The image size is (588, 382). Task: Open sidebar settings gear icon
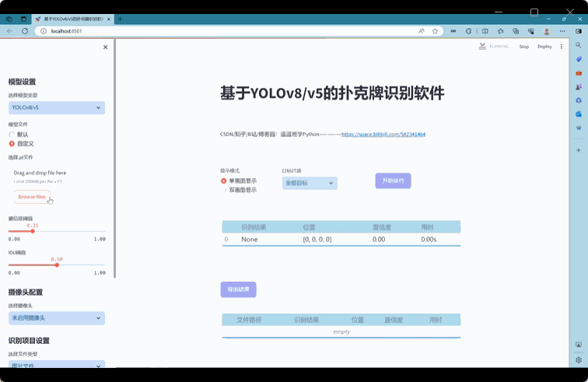(579, 360)
